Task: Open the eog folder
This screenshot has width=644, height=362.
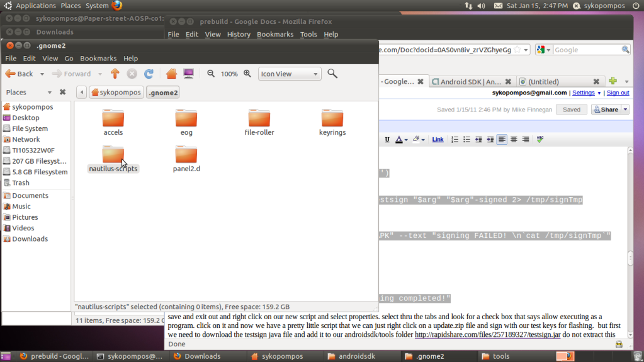Action: [186, 122]
